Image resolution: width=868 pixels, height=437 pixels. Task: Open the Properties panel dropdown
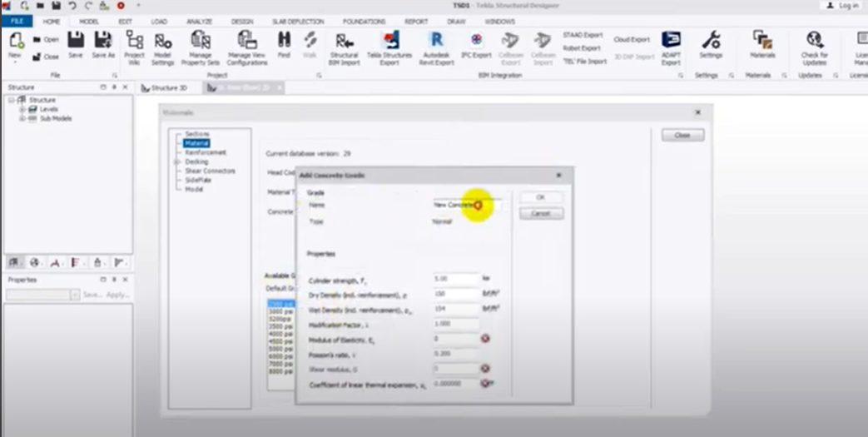[x=75, y=295]
